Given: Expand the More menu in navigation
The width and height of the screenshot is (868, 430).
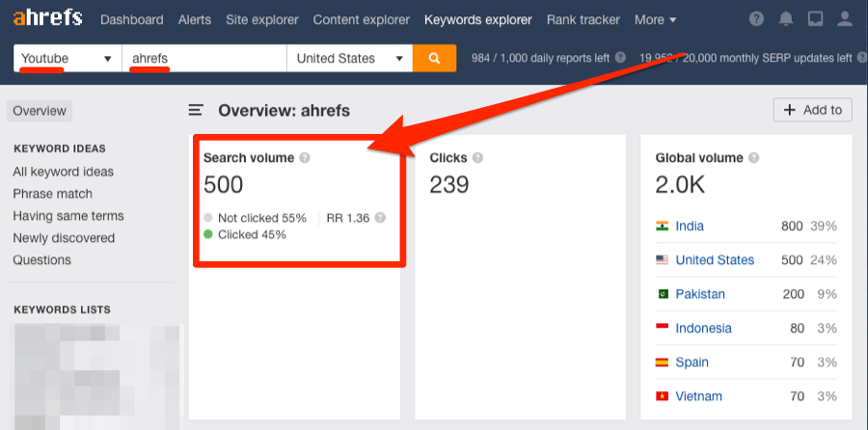Looking at the screenshot, I should pyautogui.click(x=656, y=20).
